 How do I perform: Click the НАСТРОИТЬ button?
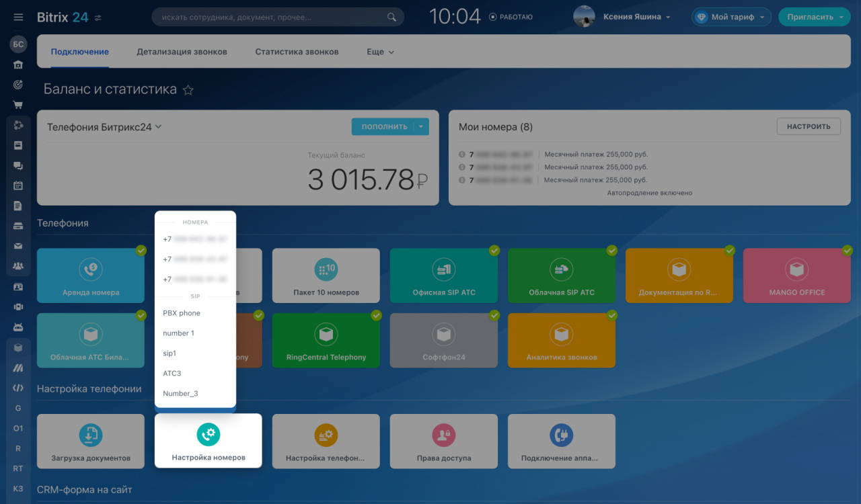(809, 126)
